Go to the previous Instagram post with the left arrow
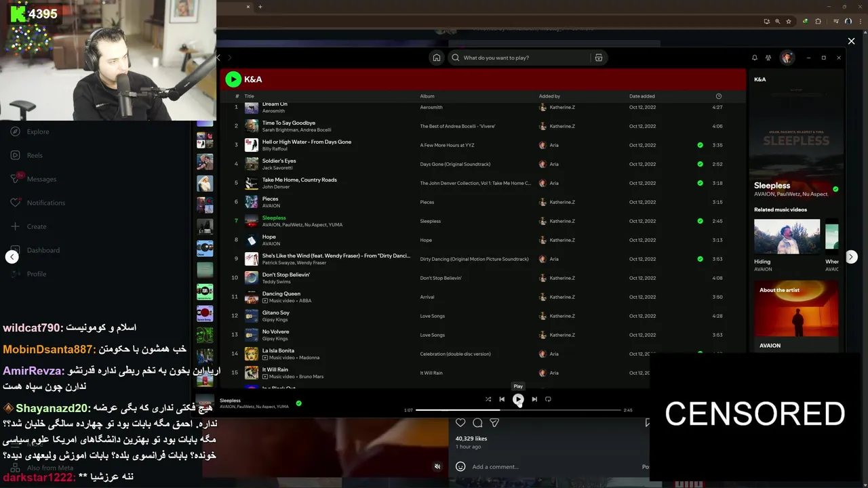Viewport: 868px width, 488px height. coord(12,257)
